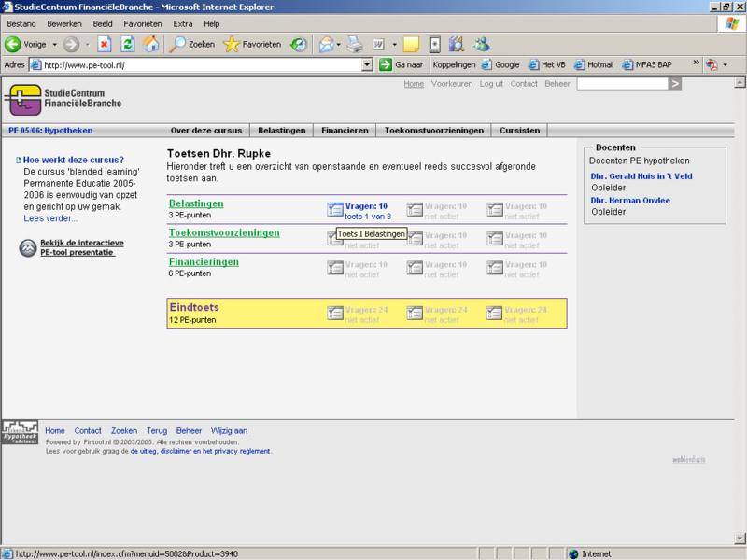Click the Stop icon in the toolbar
This screenshot has height=560, width=747.
coord(103,44)
